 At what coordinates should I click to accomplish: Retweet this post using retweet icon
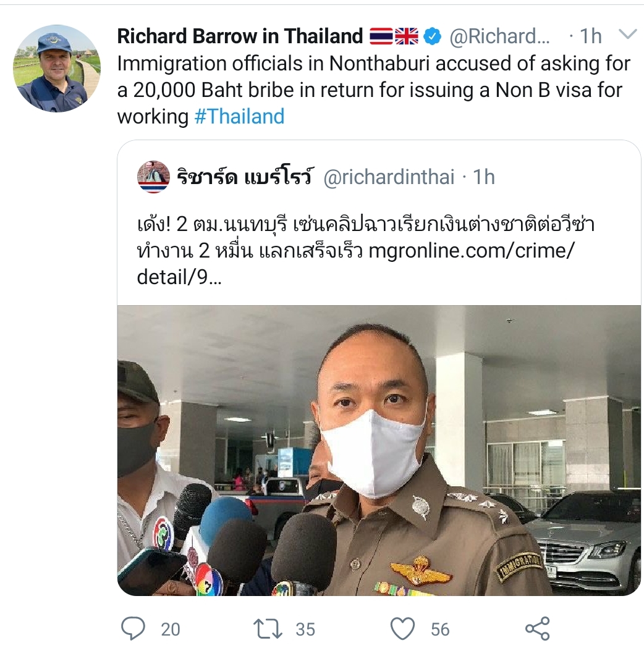[x=268, y=629]
